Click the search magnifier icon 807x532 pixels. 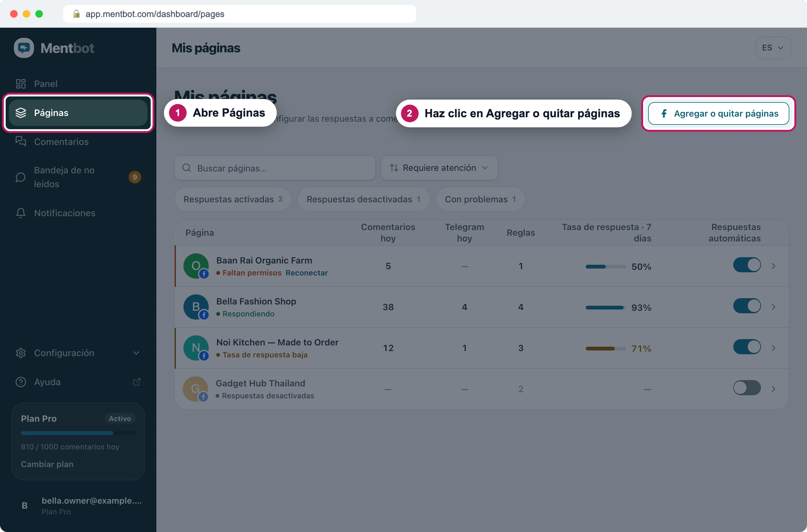tap(186, 168)
